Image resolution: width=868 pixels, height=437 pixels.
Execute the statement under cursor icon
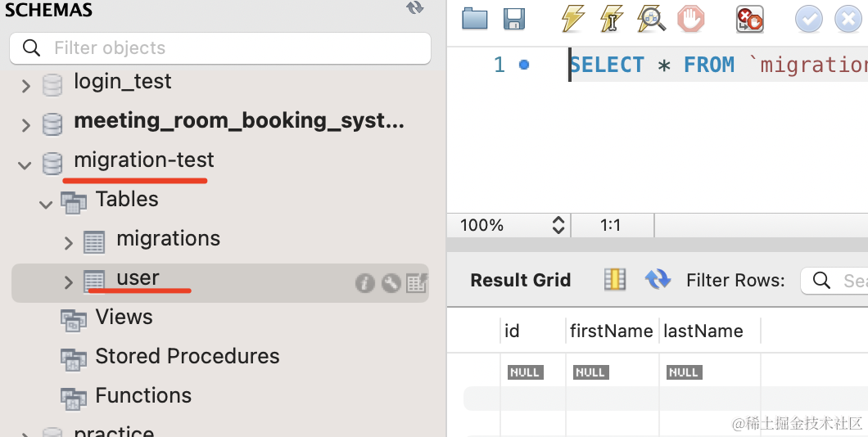pyautogui.click(x=611, y=19)
